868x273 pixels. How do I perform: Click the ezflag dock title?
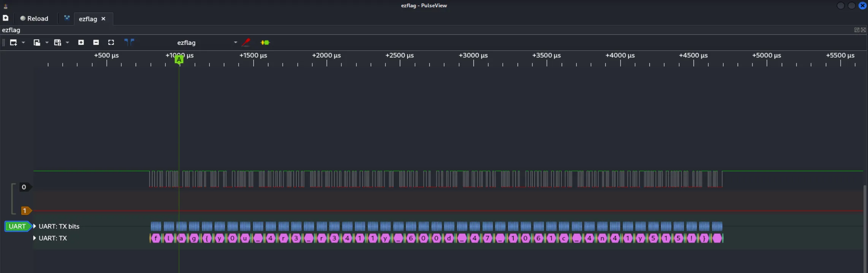coord(11,30)
